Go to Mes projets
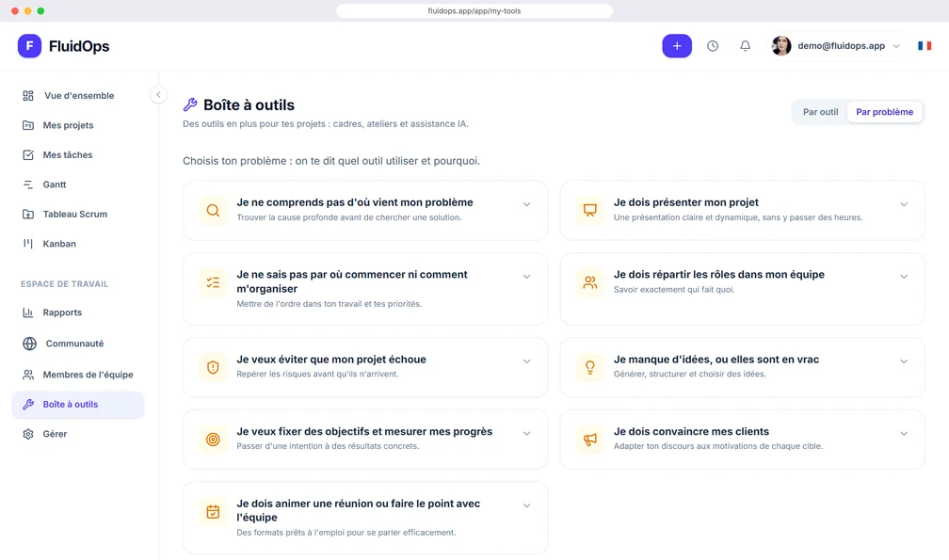Screen dimensions: 949x560 pos(78,125)
